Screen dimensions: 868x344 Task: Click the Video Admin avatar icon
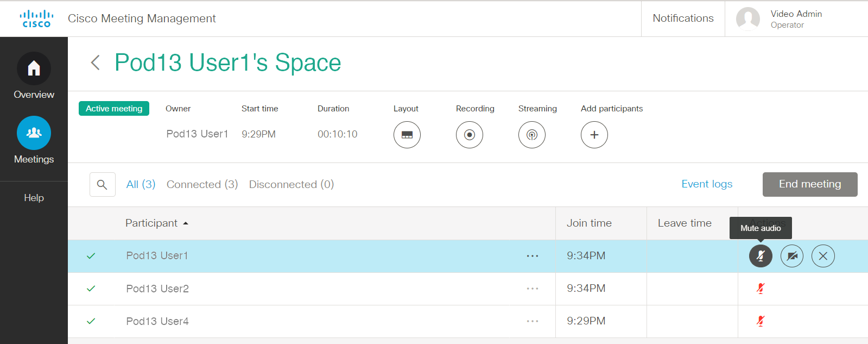click(747, 19)
